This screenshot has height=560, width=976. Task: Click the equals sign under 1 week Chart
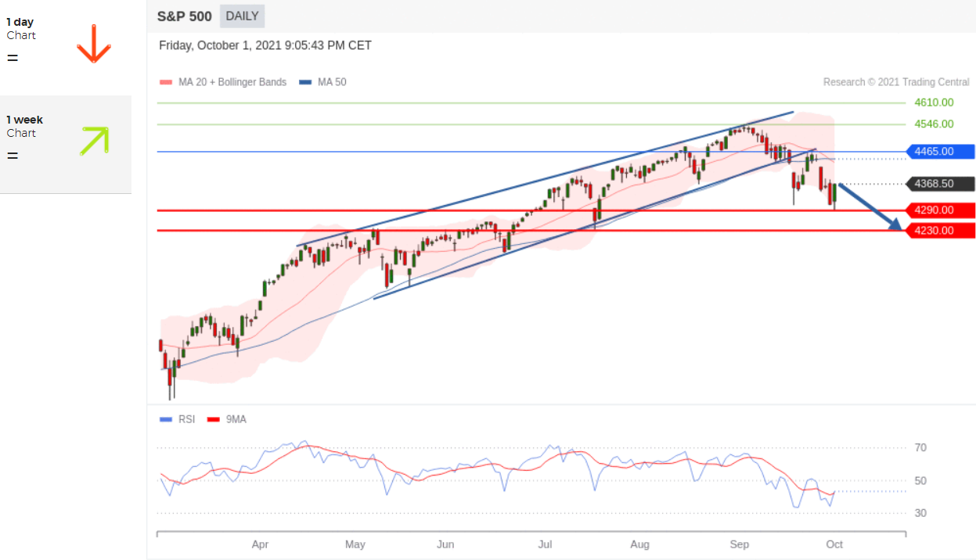point(13,156)
